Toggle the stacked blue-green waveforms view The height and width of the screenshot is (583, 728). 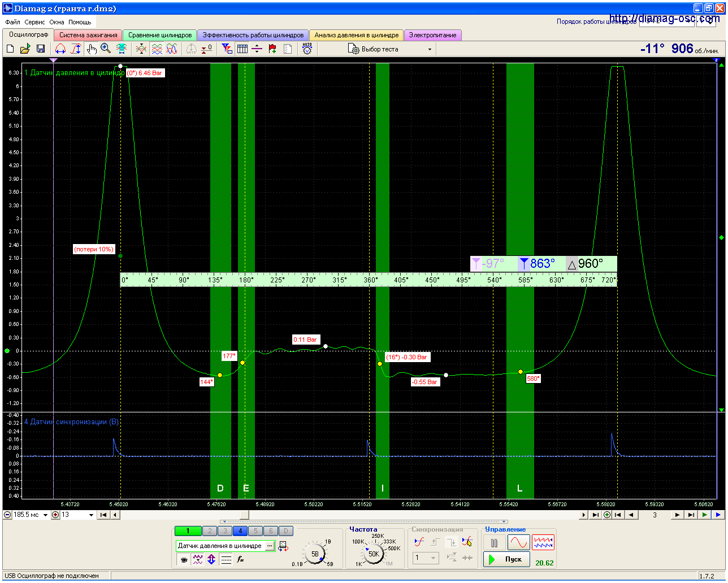(x=157, y=49)
